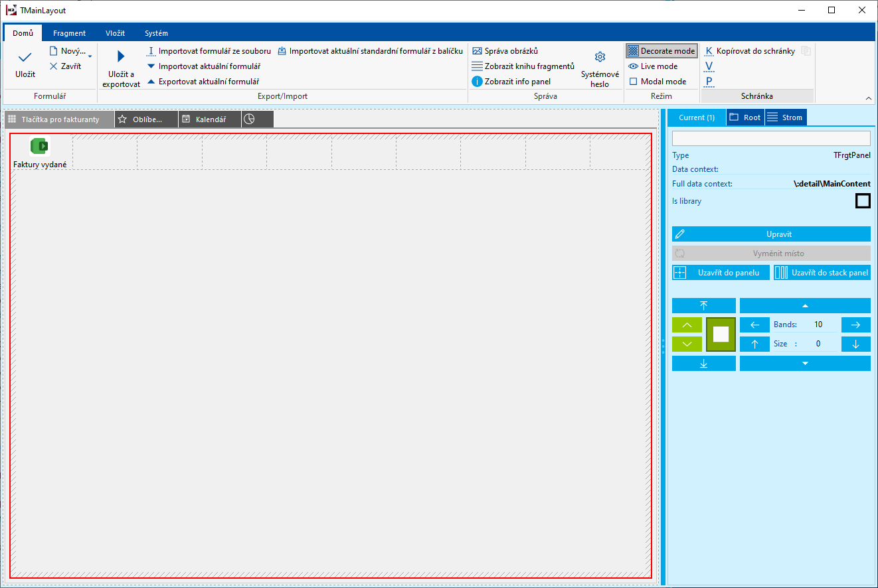Click the green chevron up button
This screenshot has width=878, height=588.
[x=687, y=325]
